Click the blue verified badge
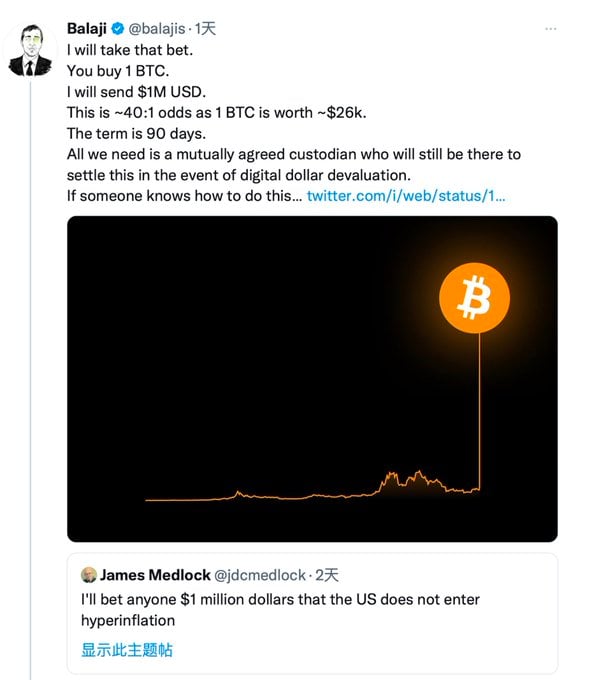 pos(118,29)
